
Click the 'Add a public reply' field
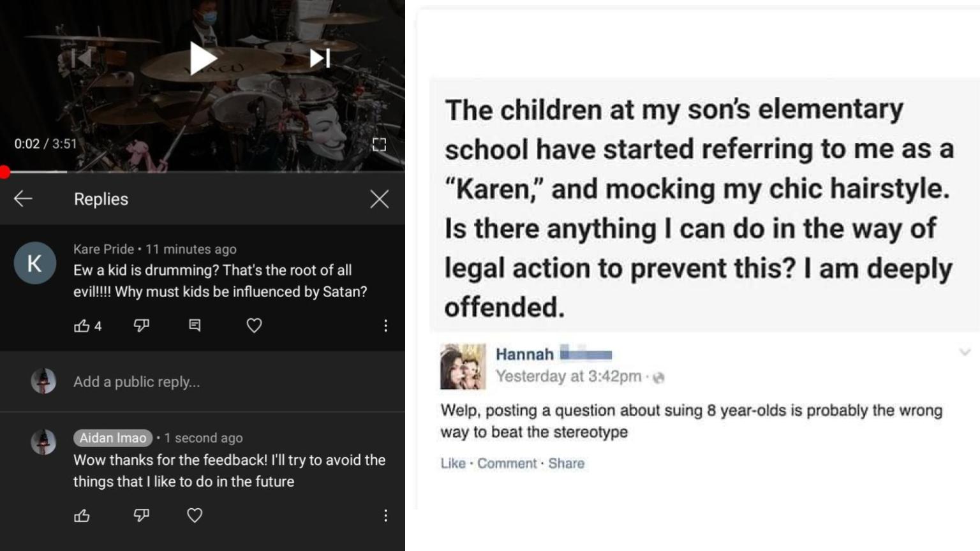tap(137, 381)
